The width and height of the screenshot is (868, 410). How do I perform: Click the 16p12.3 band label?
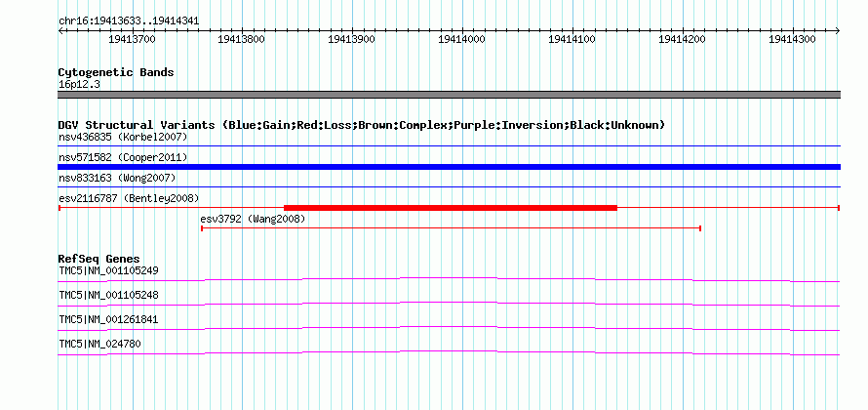click(x=79, y=85)
